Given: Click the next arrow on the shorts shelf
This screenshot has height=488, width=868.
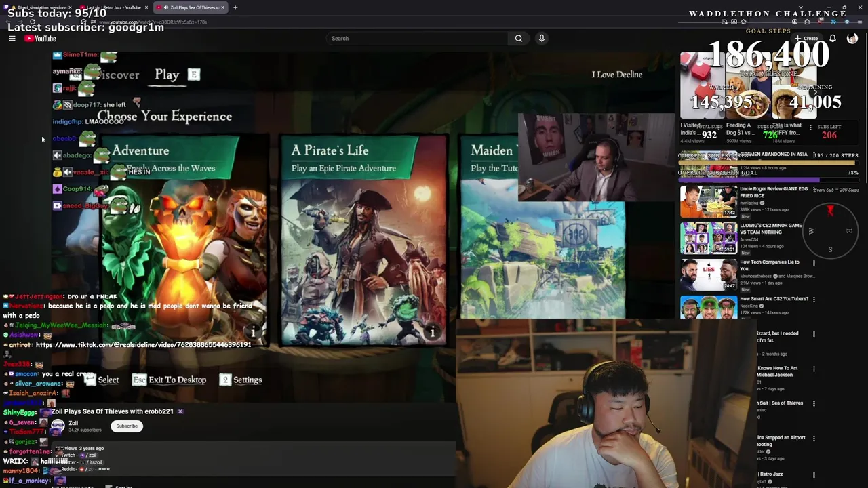Looking at the screenshot, I should pos(816,93).
